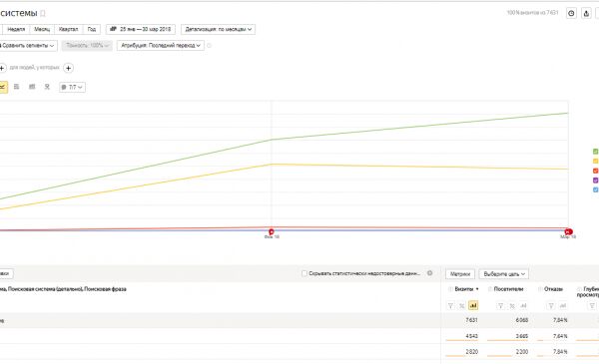Click red note marker at Фев 18
Viewport: 599px width, 364px height.
(272, 231)
